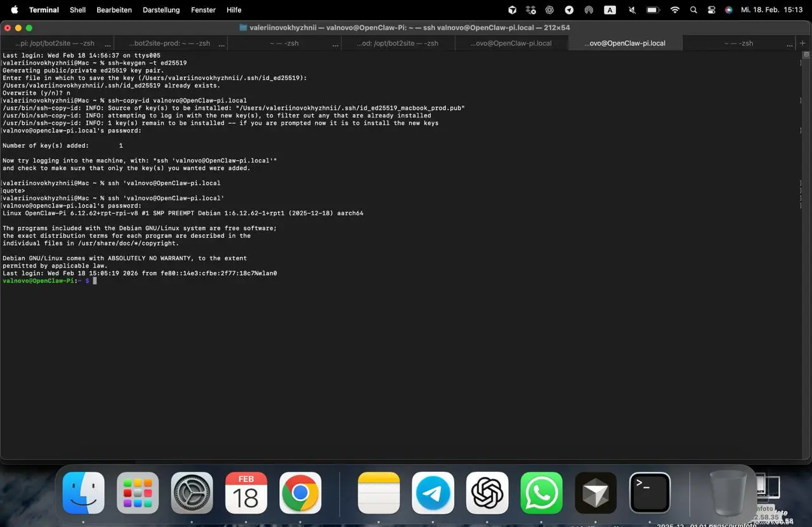Image resolution: width=812 pixels, height=527 pixels.
Task: Open the ChatGPT app icon
Action: point(487,493)
